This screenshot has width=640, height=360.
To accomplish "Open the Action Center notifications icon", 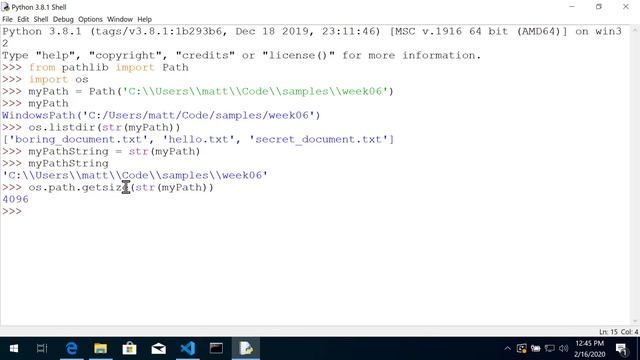I will coord(622,349).
